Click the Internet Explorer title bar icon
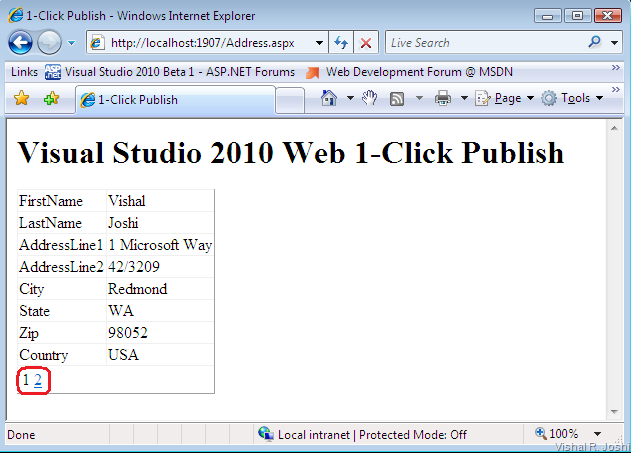The height and width of the screenshot is (453, 631). [x=15, y=16]
